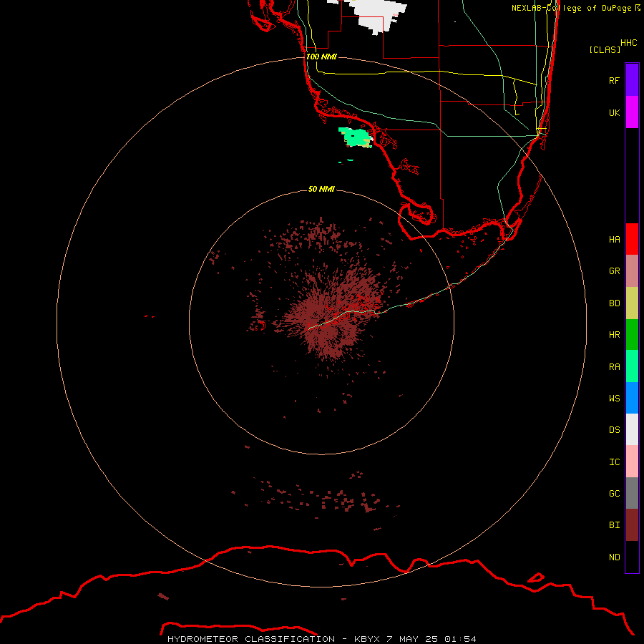The width and height of the screenshot is (644, 644).
Task: Click the IC pink legend swatch
Action: [632, 462]
